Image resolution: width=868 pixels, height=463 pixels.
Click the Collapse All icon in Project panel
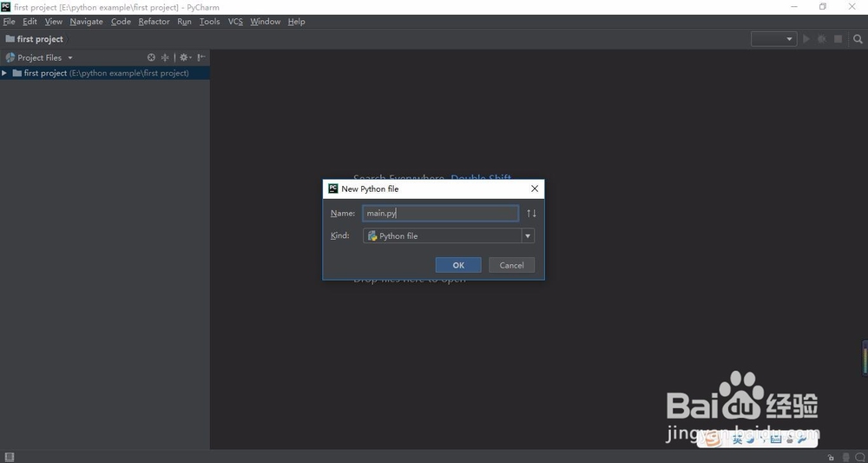click(x=165, y=57)
